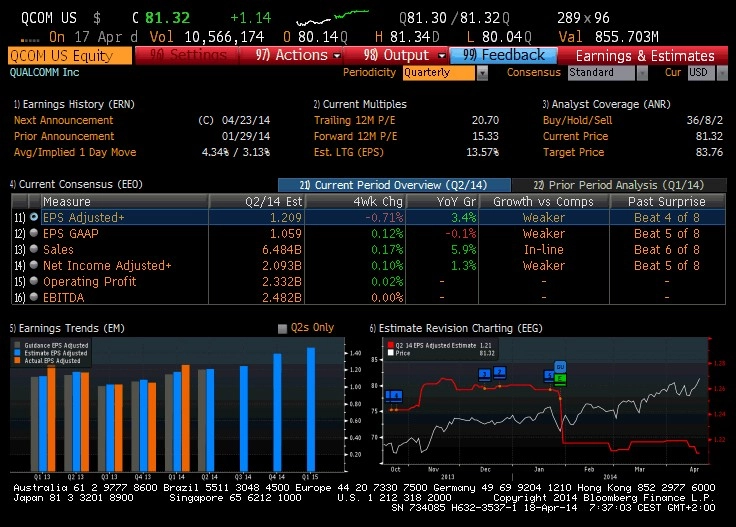Click the red EPS Adjusted Estimate legend square

(x=391, y=345)
